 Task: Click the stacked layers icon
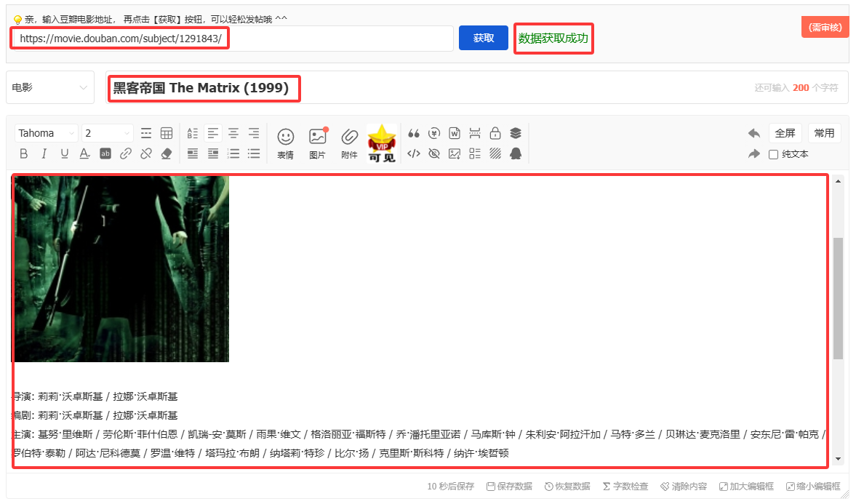(x=516, y=133)
